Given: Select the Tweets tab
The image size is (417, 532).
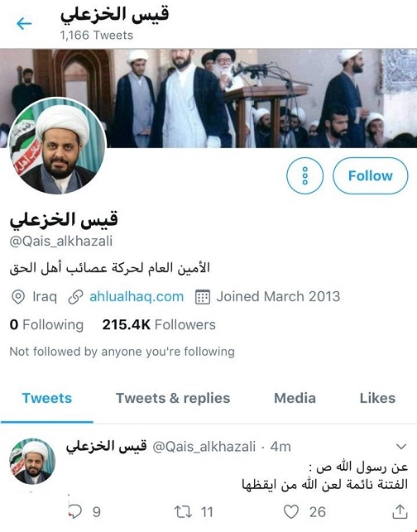Looking at the screenshot, I should click(x=47, y=398).
